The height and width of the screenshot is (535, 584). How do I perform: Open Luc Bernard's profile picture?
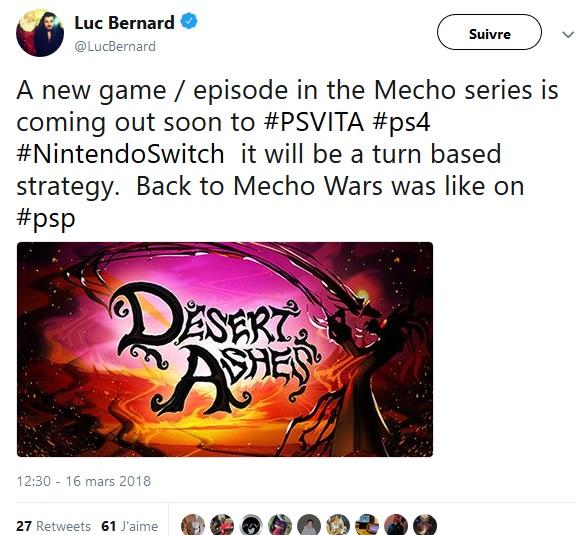(40, 34)
